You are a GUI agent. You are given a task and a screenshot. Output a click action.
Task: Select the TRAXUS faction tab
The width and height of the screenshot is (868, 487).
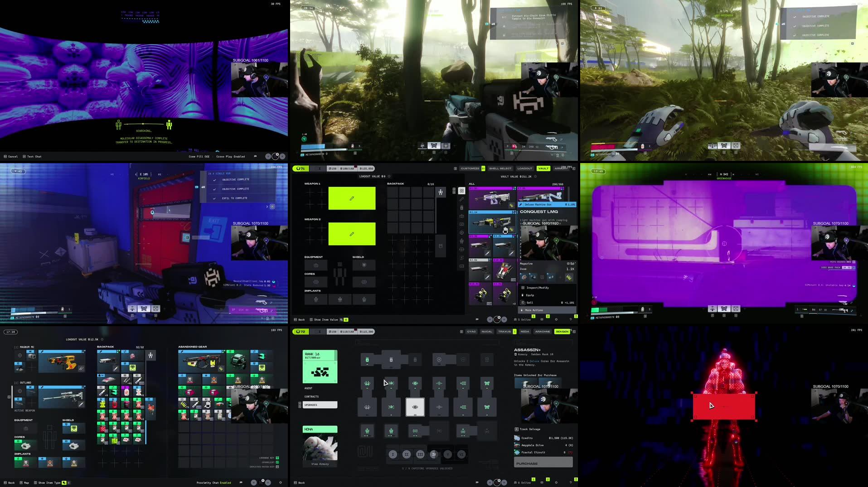point(504,332)
